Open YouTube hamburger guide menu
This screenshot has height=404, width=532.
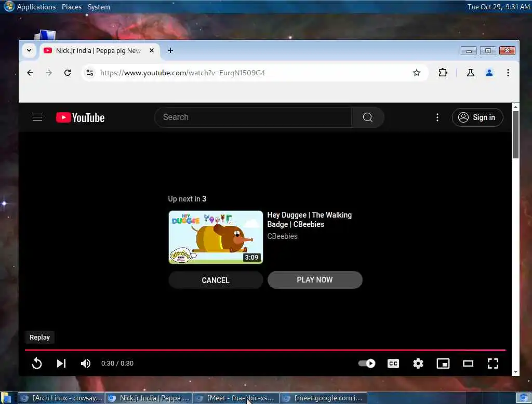point(37,117)
